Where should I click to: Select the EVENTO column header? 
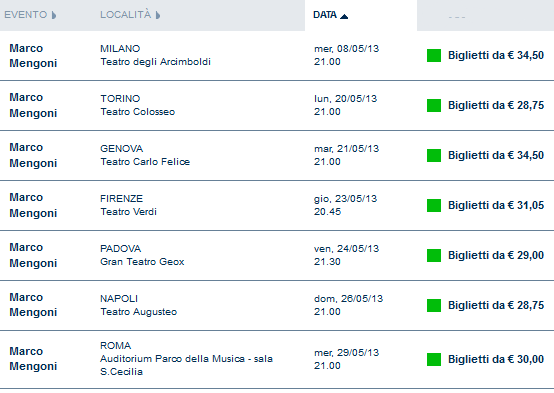pyautogui.click(x=25, y=15)
